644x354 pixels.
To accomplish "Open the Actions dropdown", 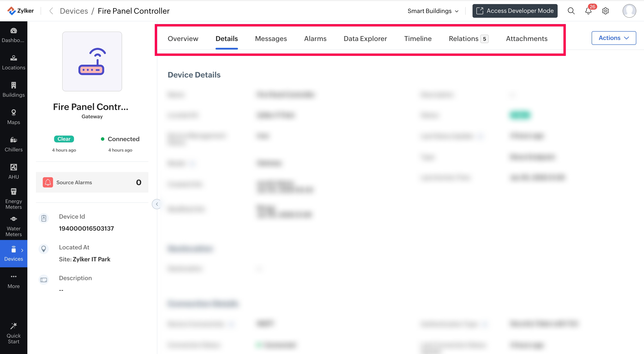I will pos(613,38).
